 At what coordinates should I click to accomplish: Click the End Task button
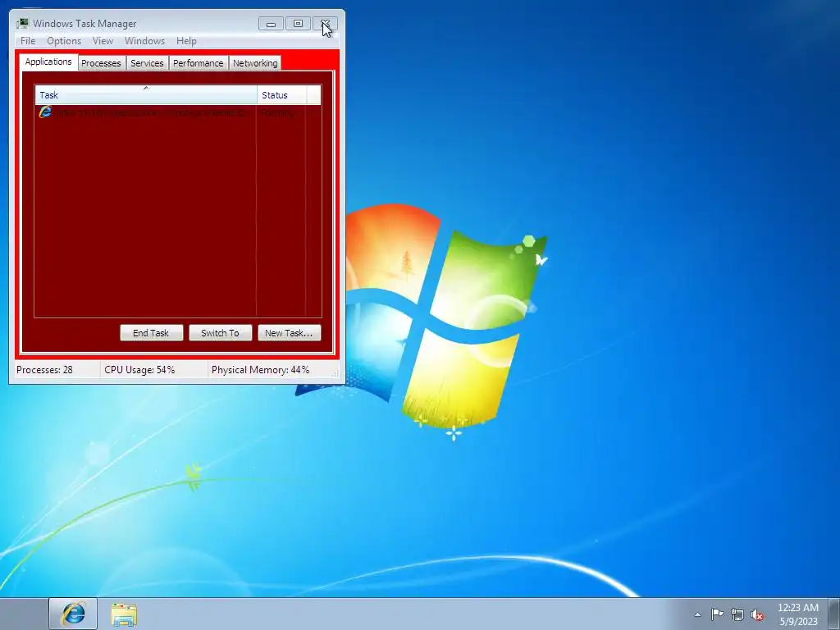151,333
